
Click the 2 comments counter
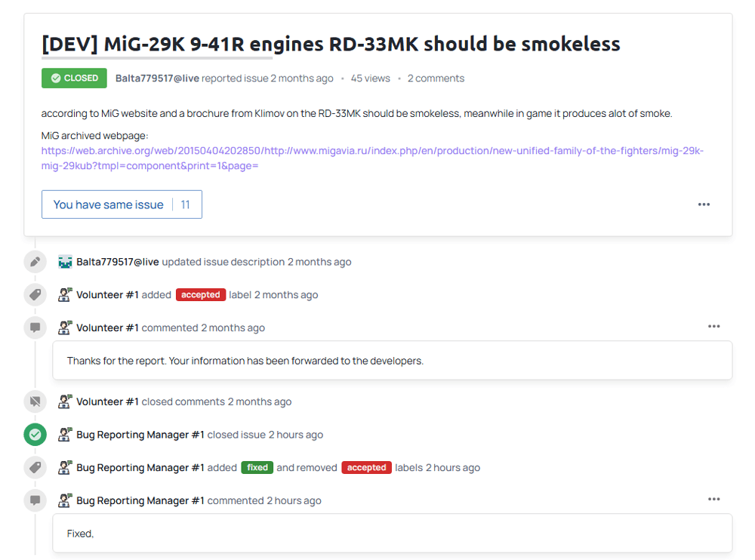click(436, 78)
